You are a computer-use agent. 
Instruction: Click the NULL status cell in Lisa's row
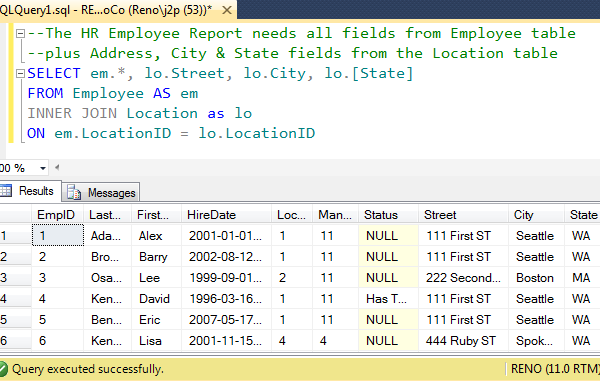(x=388, y=341)
